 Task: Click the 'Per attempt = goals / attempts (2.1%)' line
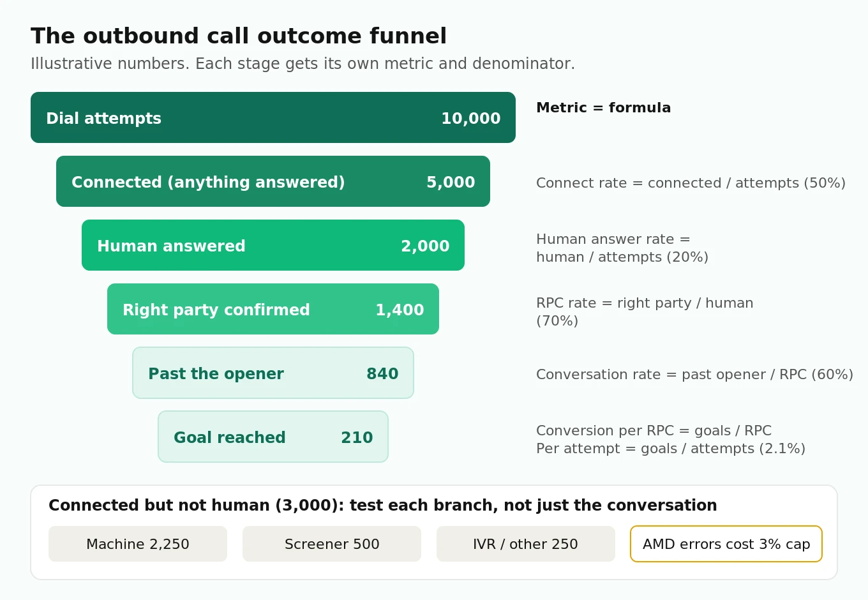click(x=671, y=449)
